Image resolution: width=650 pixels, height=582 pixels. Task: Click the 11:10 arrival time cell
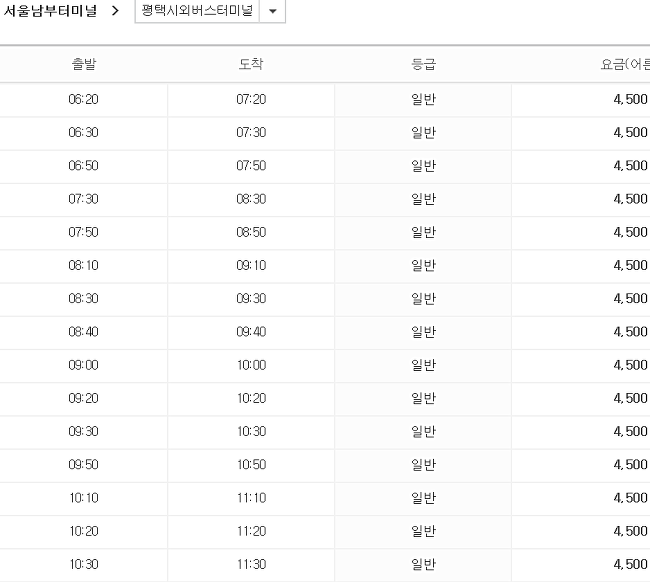[x=252, y=498]
